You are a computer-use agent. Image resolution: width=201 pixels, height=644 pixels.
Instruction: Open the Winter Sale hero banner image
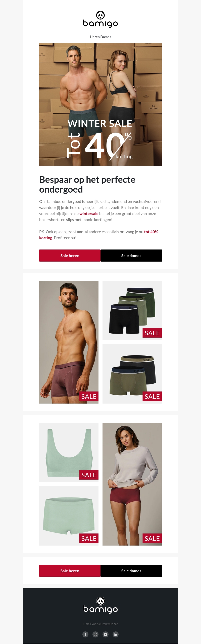pyautogui.click(x=100, y=104)
